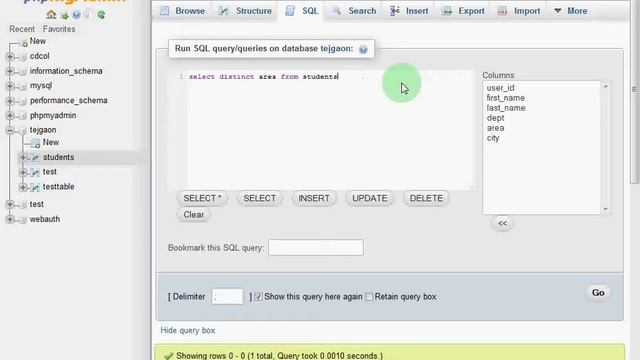Click the Clear button
This screenshot has height=360, width=640.
click(x=193, y=215)
